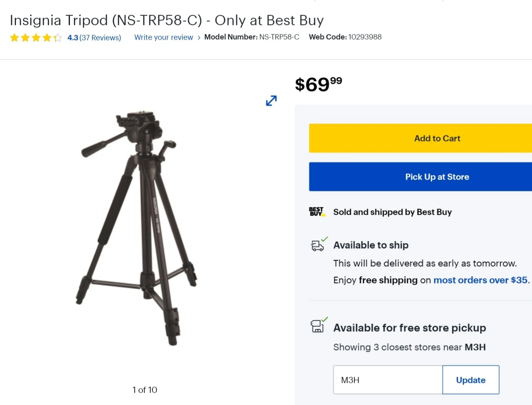
Task: Select the first yellow rating star
Action: tap(14, 37)
